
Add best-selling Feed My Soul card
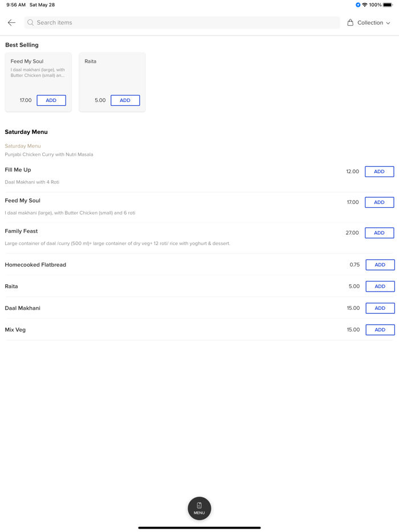51,100
